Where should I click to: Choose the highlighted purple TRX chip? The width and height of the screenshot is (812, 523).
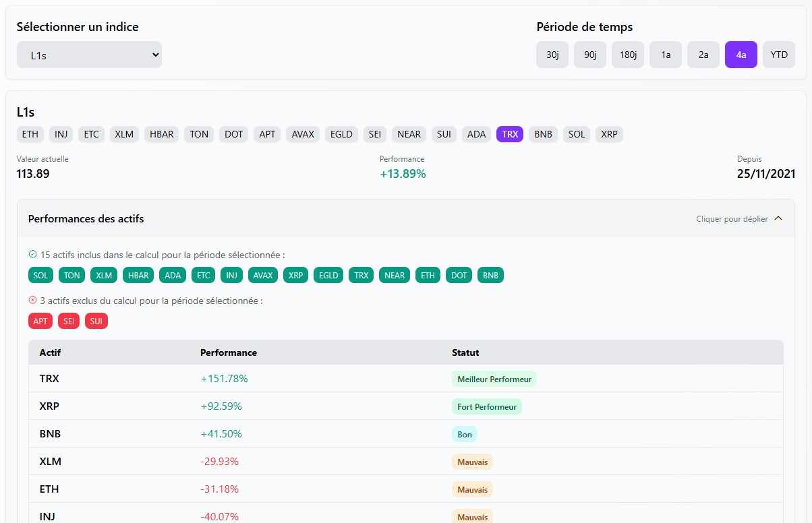(x=510, y=134)
